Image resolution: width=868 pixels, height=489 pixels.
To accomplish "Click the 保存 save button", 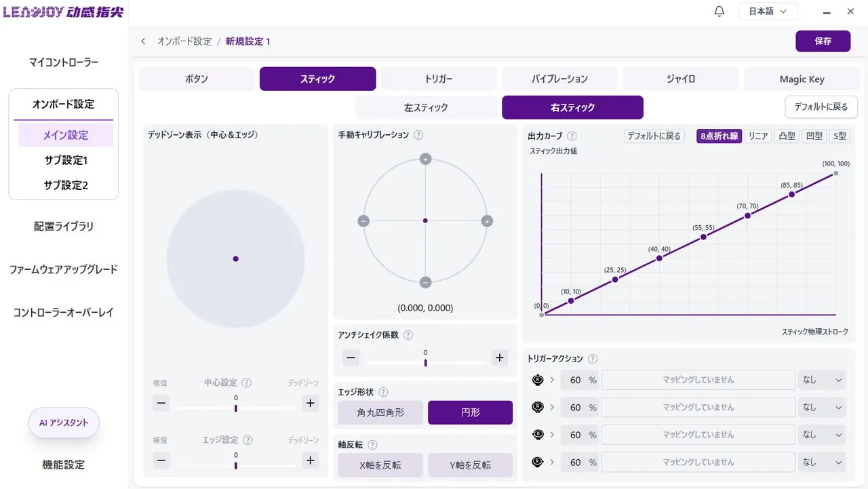I will (x=823, y=41).
